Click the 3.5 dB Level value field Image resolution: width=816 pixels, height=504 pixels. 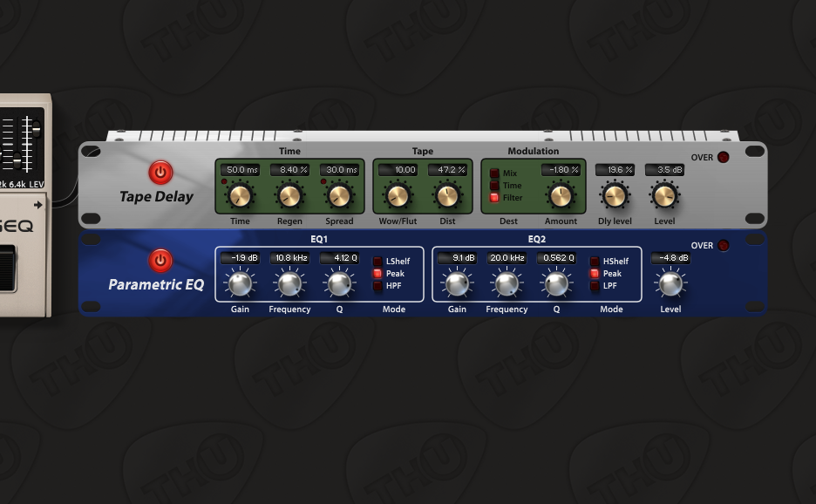(x=664, y=170)
